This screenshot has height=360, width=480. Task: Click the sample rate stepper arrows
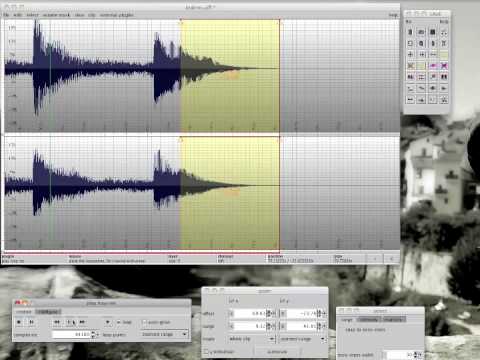tap(93, 334)
